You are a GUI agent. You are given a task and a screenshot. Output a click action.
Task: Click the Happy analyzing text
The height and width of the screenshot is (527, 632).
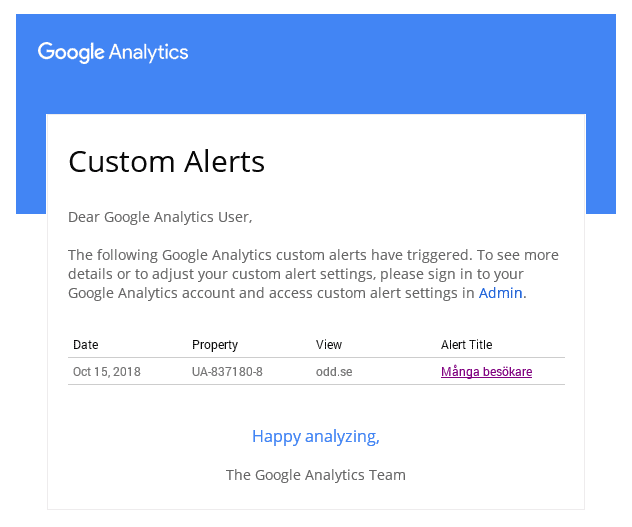(x=316, y=437)
